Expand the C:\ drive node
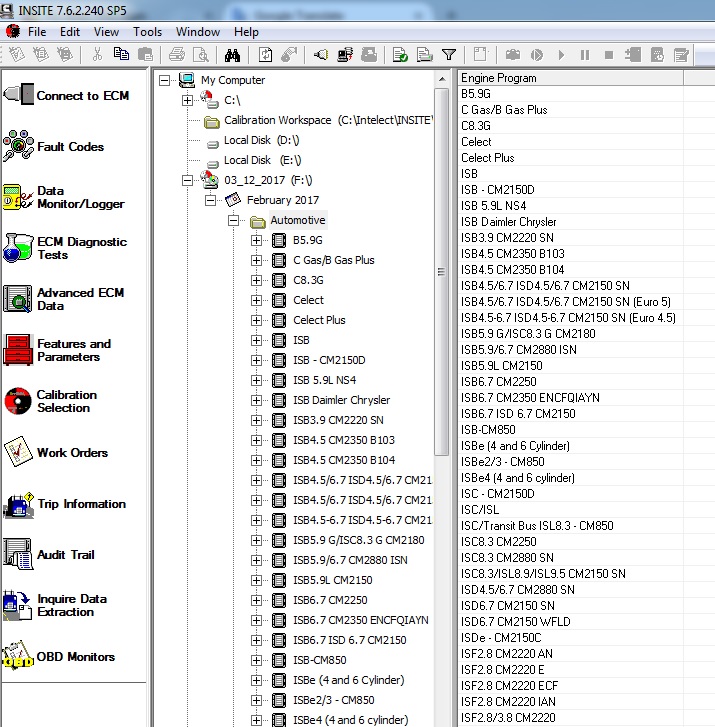715x727 pixels. point(187,100)
